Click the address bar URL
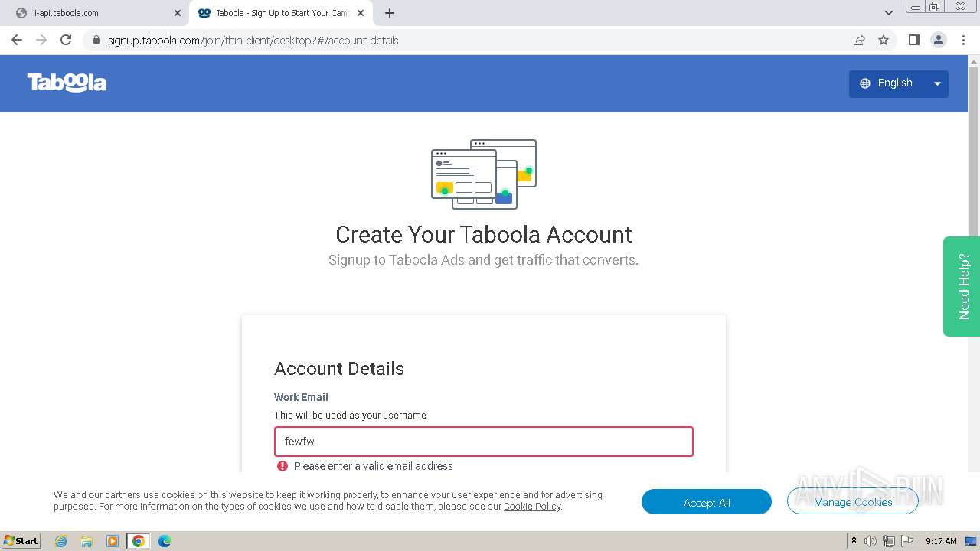This screenshot has height=551, width=980. point(253,41)
